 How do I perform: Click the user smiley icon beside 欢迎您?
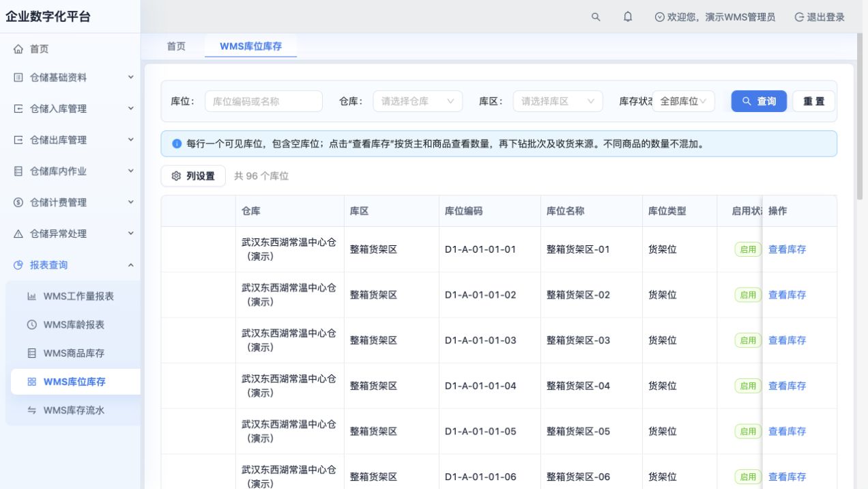659,17
